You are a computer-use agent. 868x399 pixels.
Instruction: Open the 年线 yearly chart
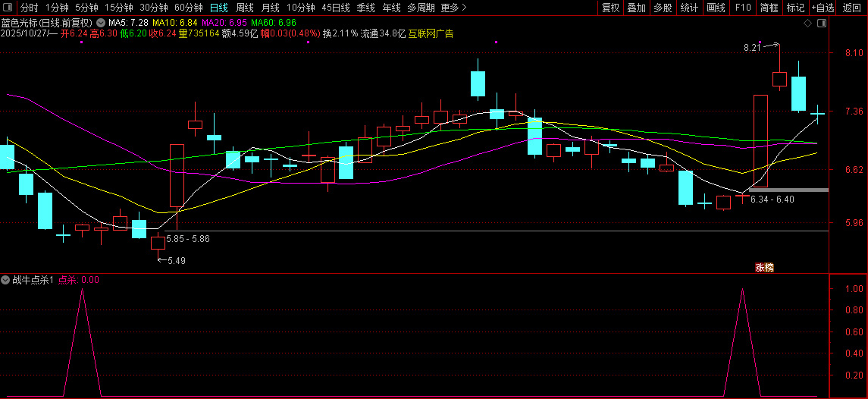pyautogui.click(x=391, y=8)
